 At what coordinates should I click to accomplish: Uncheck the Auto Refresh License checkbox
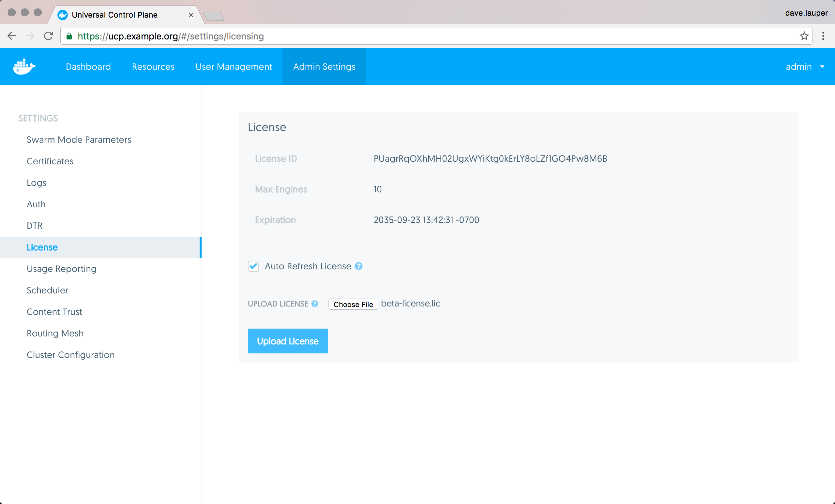pyautogui.click(x=253, y=266)
